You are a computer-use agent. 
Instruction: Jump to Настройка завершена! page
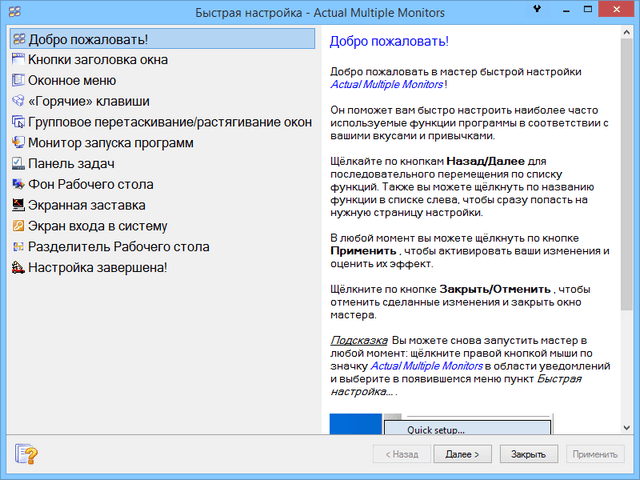click(x=98, y=268)
